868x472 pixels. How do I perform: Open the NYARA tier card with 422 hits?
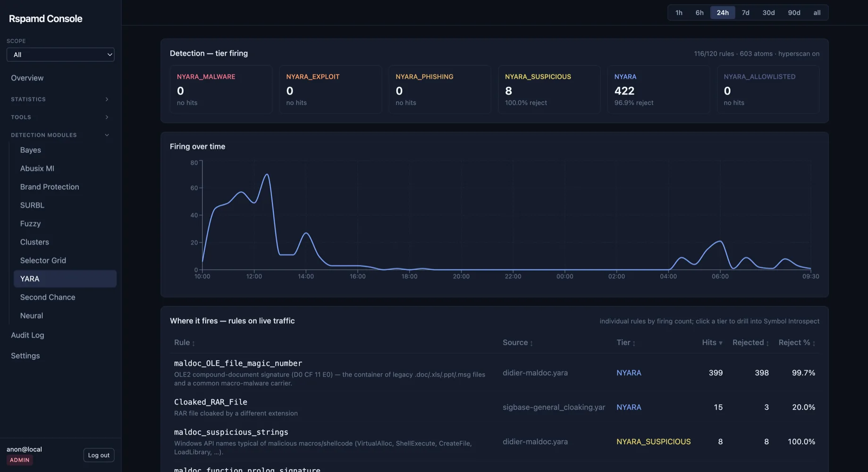[x=658, y=90]
